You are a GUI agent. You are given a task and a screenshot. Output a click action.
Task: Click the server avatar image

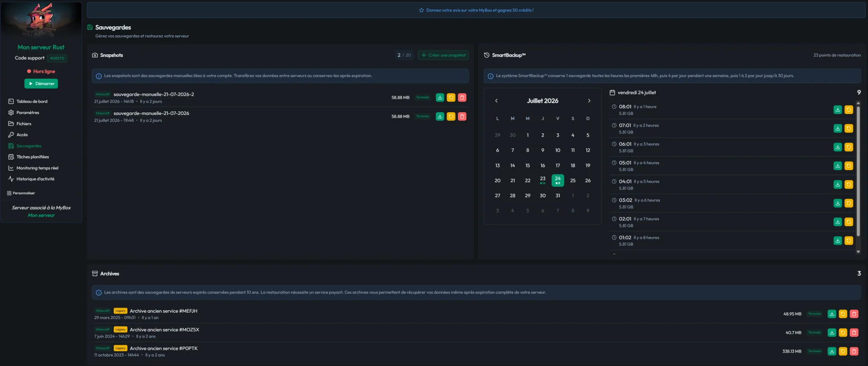click(x=41, y=21)
